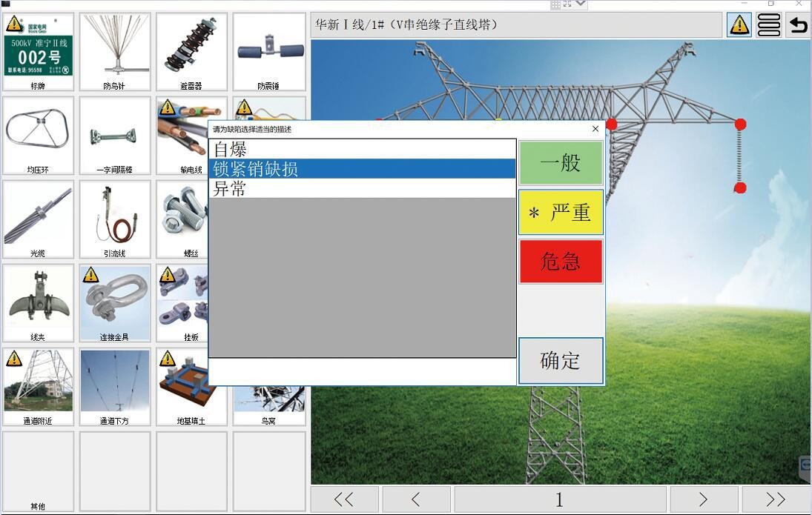The image size is (812, 515).
Task: Choose the 一般 (general) severity level
Action: tap(561, 163)
